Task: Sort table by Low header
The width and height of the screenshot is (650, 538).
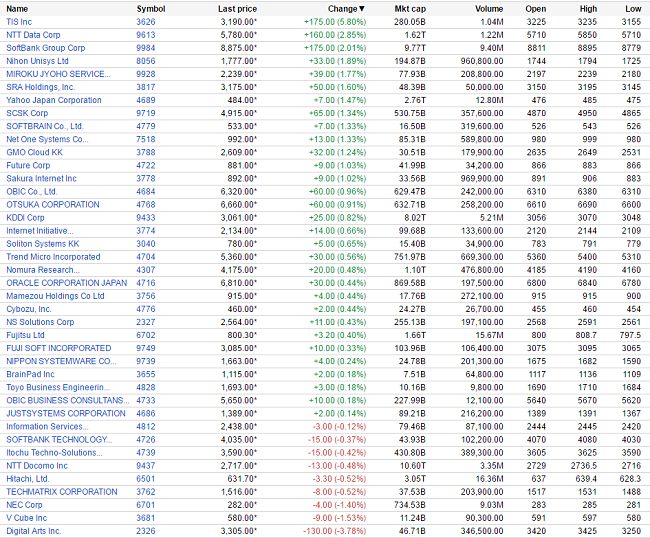Action: 633,9
